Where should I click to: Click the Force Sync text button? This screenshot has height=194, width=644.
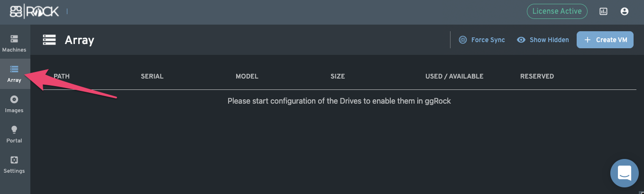coord(488,40)
